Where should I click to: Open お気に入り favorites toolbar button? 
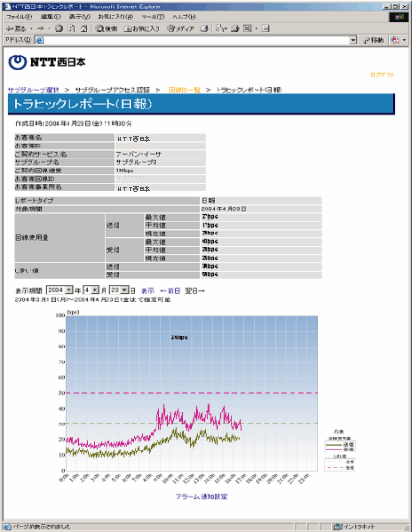(142, 29)
